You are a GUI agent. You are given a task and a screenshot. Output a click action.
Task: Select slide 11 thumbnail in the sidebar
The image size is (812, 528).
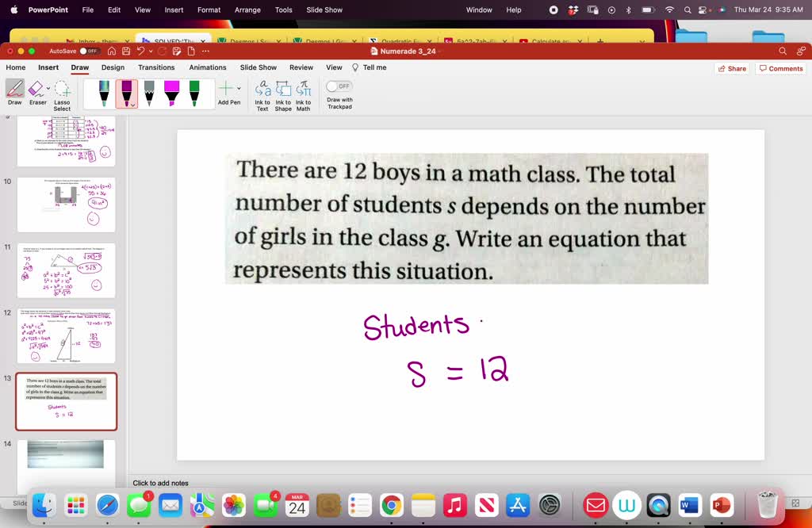(67, 270)
